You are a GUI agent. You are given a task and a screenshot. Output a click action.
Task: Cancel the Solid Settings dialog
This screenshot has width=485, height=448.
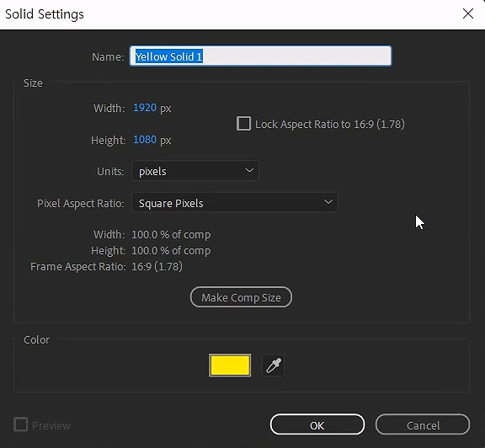tap(423, 424)
